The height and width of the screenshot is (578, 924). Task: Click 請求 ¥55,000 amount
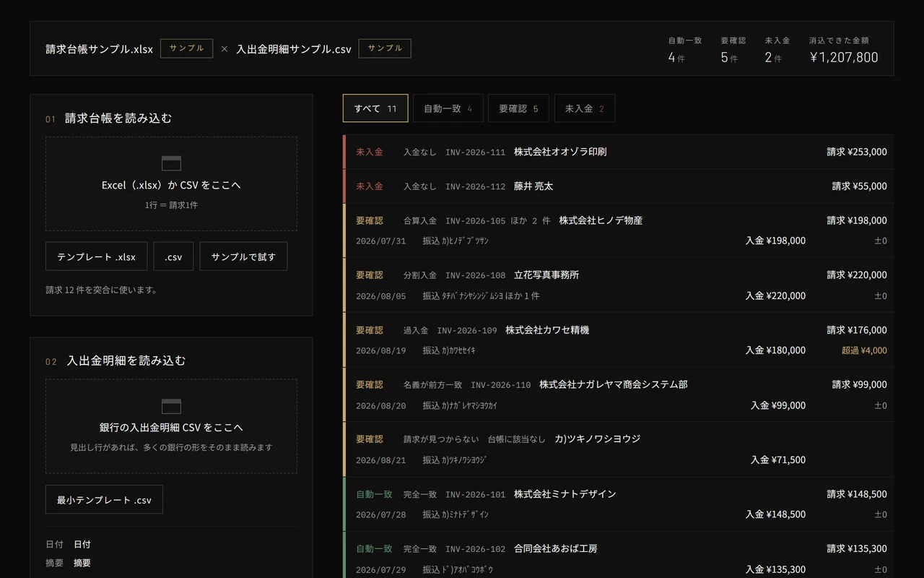click(x=859, y=186)
